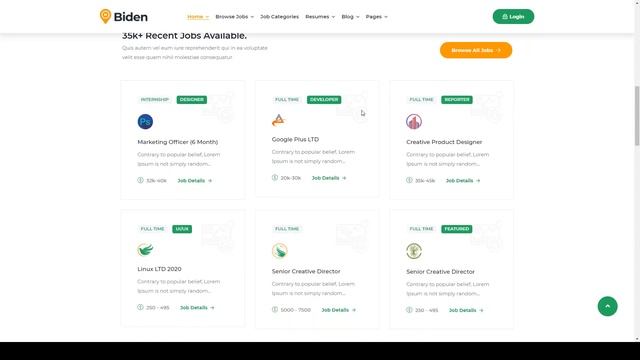This screenshot has height=360, width=640.
Task: Click the Biden logo pin icon
Action: coord(105,16)
